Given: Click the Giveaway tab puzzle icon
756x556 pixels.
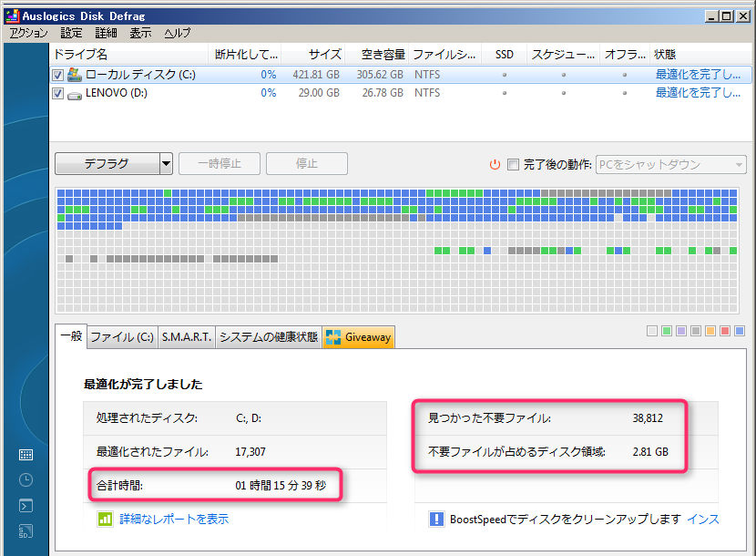Looking at the screenshot, I should point(333,337).
